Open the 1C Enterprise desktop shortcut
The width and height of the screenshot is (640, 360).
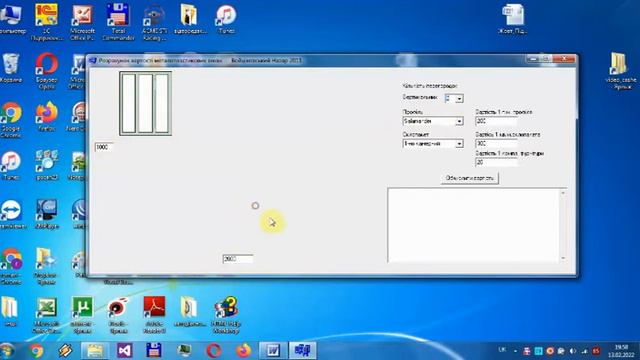click(47, 22)
